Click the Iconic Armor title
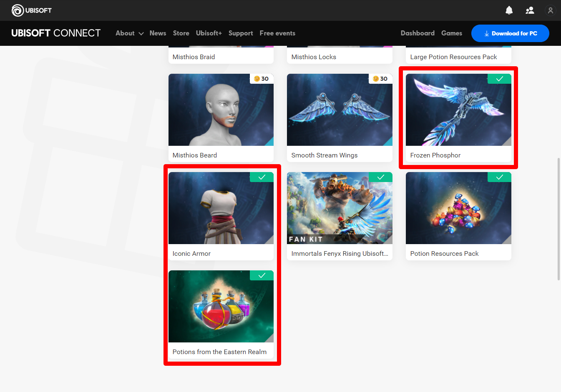 191,254
